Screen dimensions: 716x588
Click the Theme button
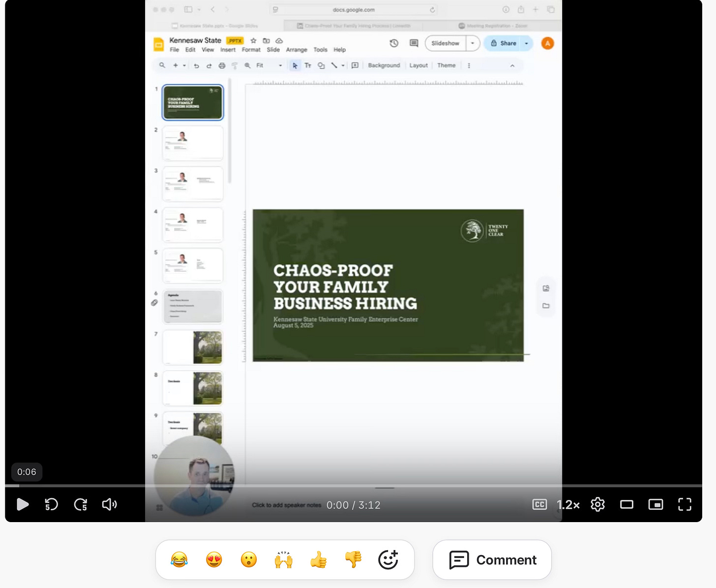[447, 65]
